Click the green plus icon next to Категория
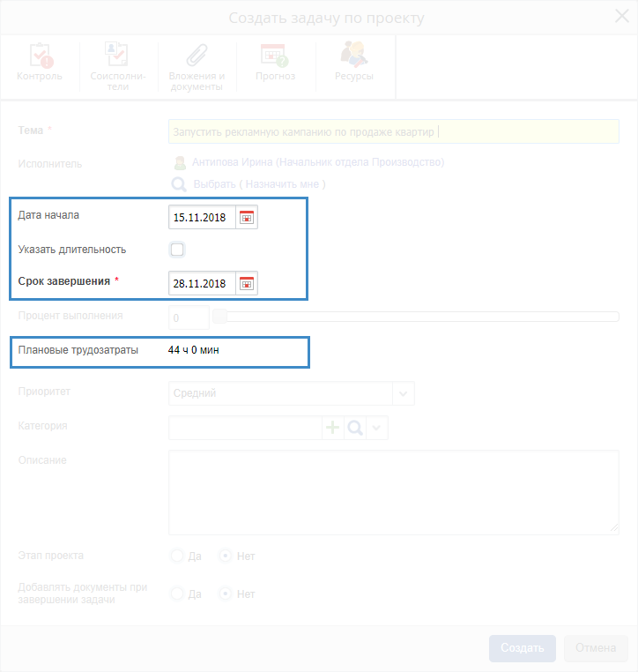Viewport: 638px width, 672px height. point(333,428)
